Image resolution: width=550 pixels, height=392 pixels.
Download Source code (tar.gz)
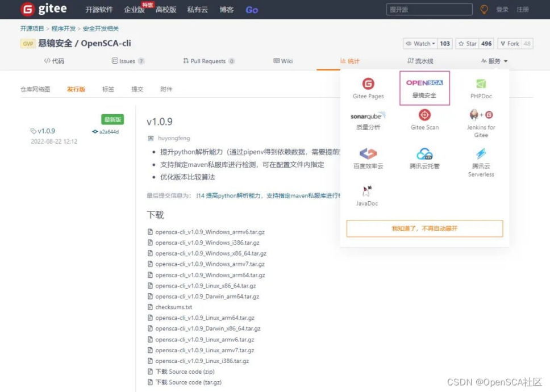coord(189,382)
